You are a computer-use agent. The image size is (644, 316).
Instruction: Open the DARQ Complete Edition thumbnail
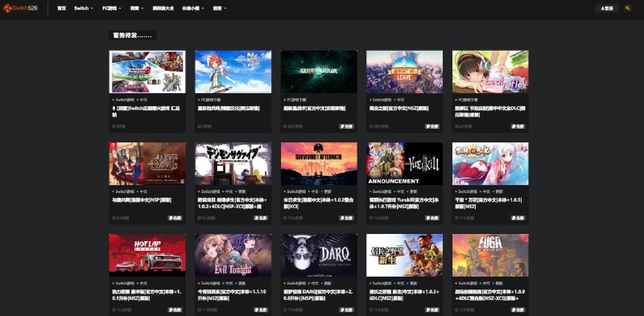pyautogui.click(x=319, y=255)
